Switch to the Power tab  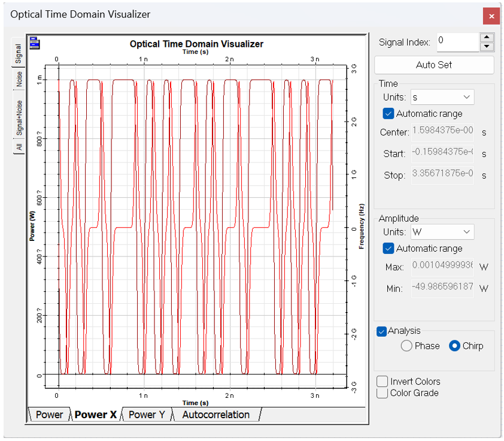48,415
